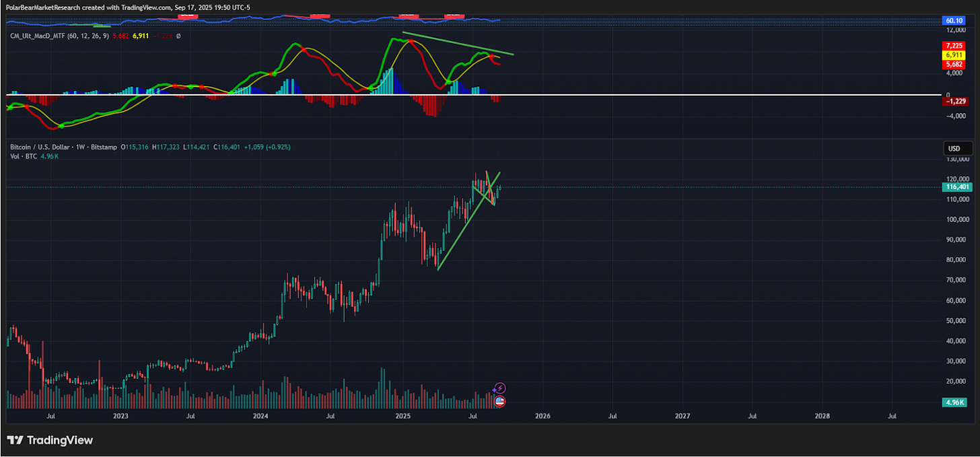This screenshot has width=980, height=457.
Task: Click the green descending trendline on MACD
Action: click(x=458, y=43)
